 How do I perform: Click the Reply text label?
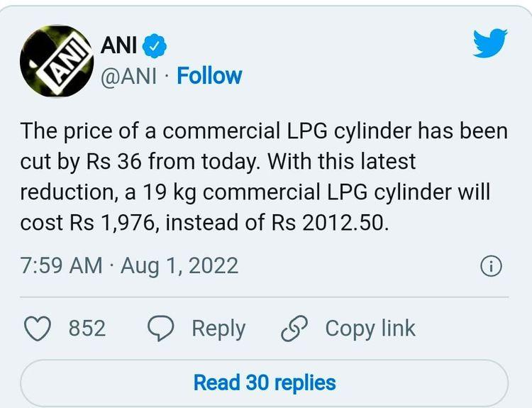click(218, 329)
